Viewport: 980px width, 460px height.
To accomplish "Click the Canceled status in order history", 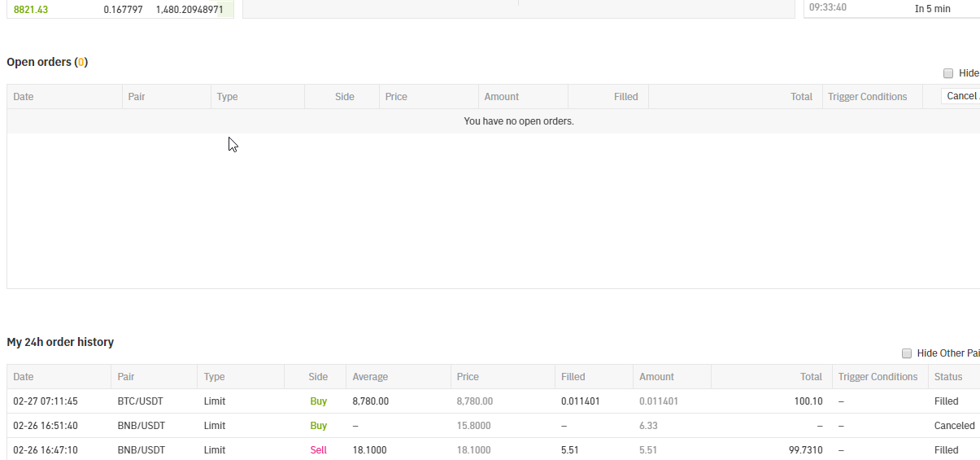I will (x=954, y=426).
